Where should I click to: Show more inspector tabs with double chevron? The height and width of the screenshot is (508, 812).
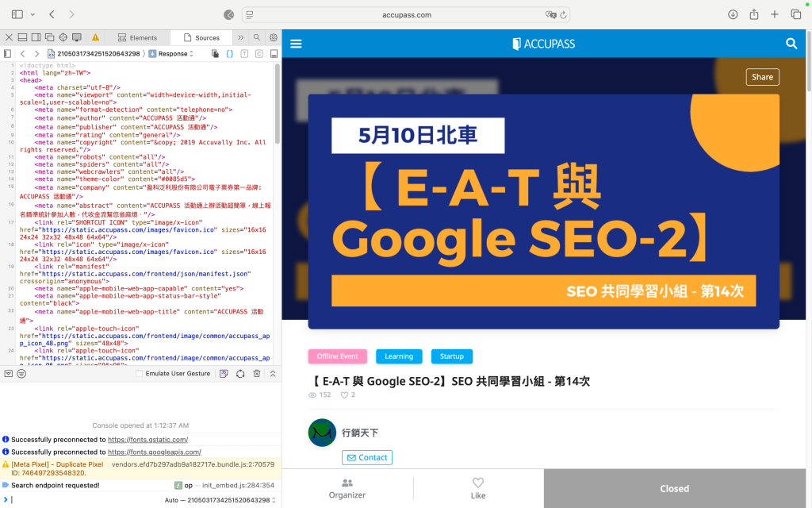point(241,37)
